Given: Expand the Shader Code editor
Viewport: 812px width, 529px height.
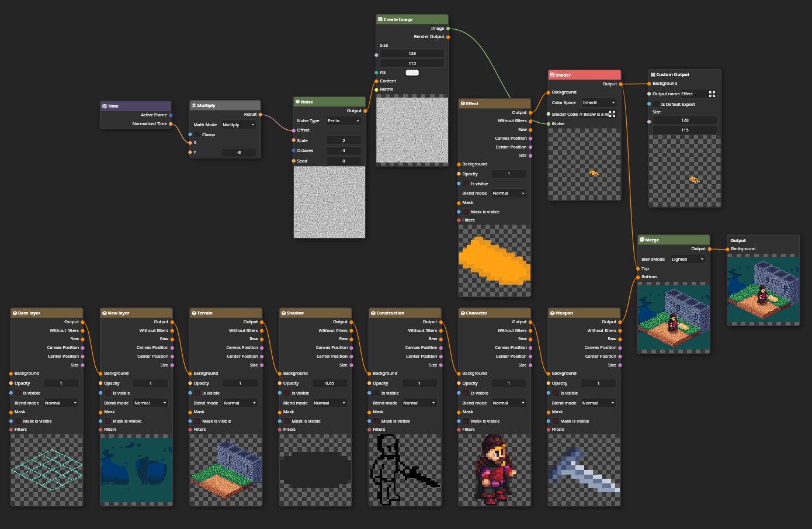Looking at the screenshot, I should (x=612, y=114).
